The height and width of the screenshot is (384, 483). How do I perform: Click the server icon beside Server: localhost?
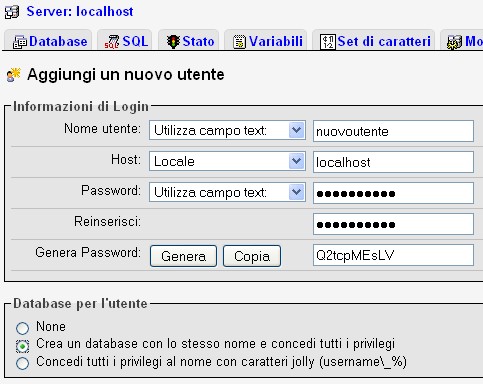[x=12, y=12]
